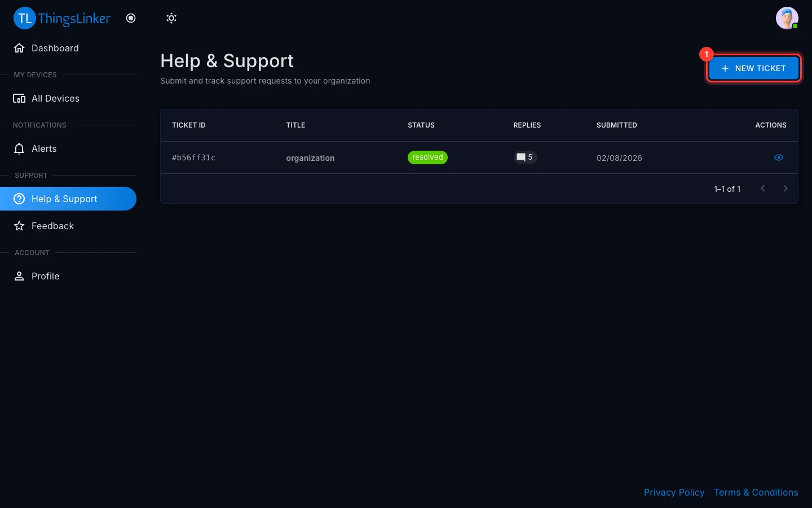Go to the next page of tickets
This screenshot has width=812, height=508.
(785, 189)
